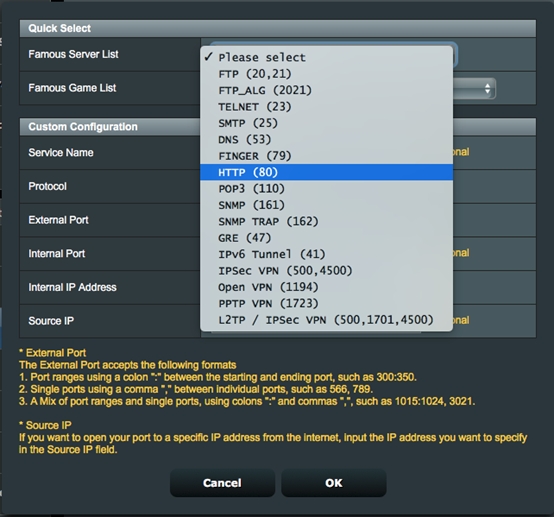554x517 pixels.
Task: Choose FTP_ALG (2021) entry
Action: point(326,90)
